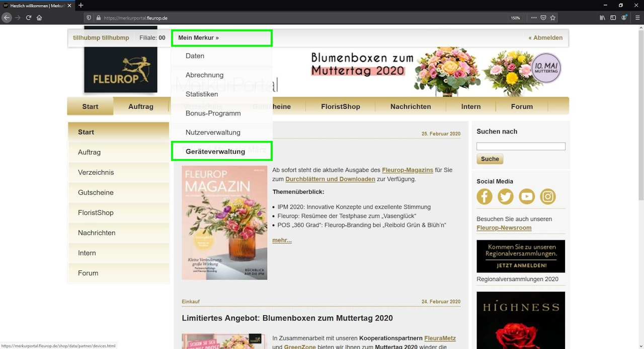Open the YouTube social media icon

[x=527, y=196]
